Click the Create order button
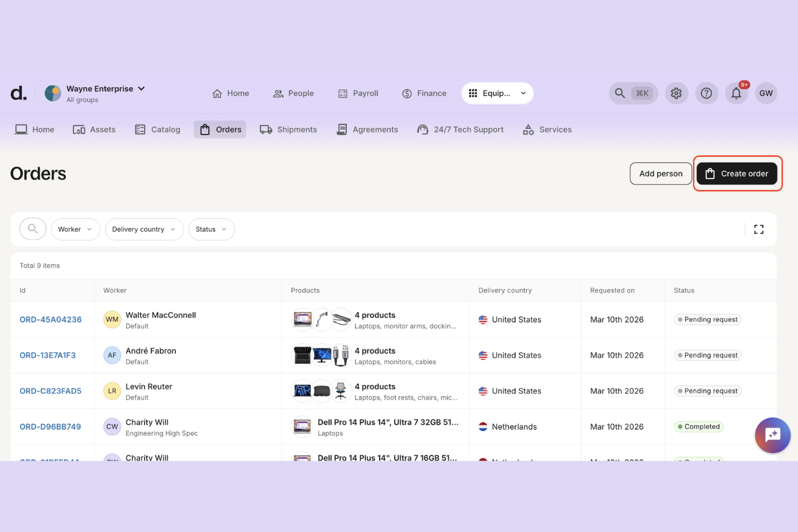The width and height of the screenshot is (798, 532). (x=737, y=174)
